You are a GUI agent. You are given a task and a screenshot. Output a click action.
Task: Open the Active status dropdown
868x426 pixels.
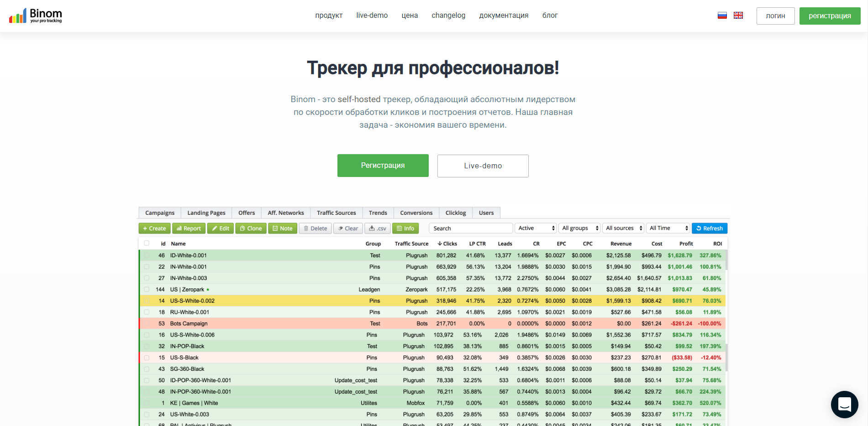[536, 229]
